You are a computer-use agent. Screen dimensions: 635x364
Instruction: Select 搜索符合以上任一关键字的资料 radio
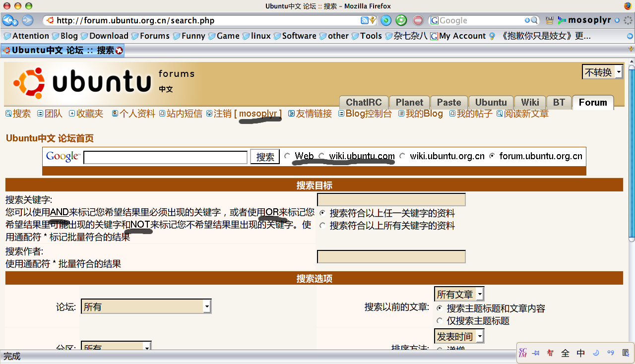(322, 213)
